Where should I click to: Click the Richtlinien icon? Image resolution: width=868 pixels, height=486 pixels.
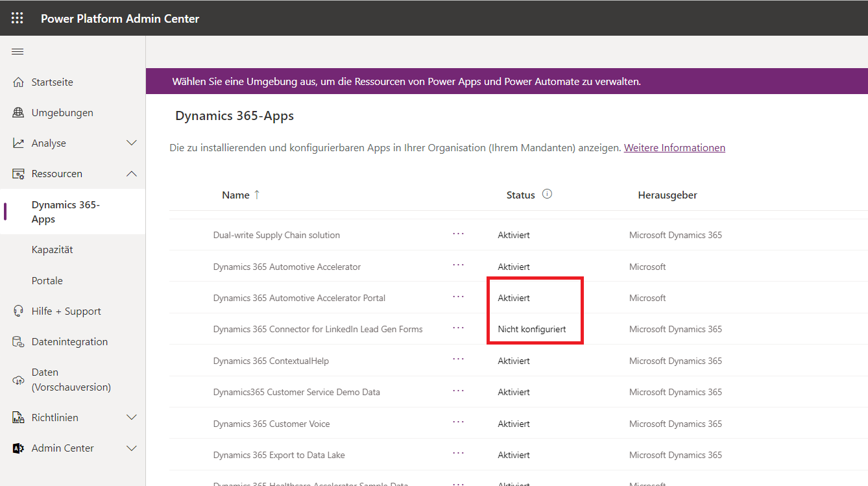pyautogui.click(x=18, y=418)
